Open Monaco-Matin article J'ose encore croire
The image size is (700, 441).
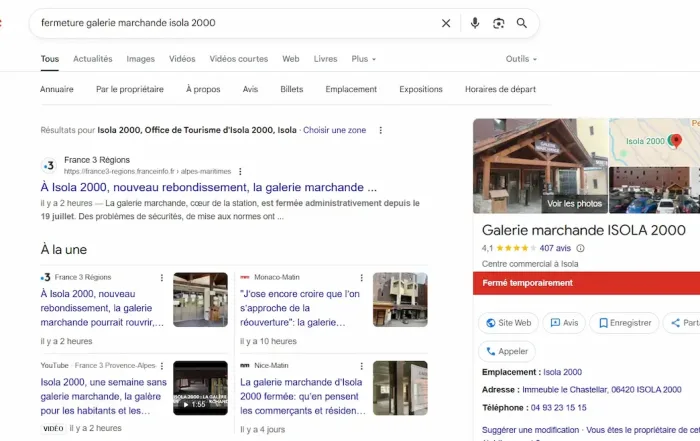click(300, 308)
